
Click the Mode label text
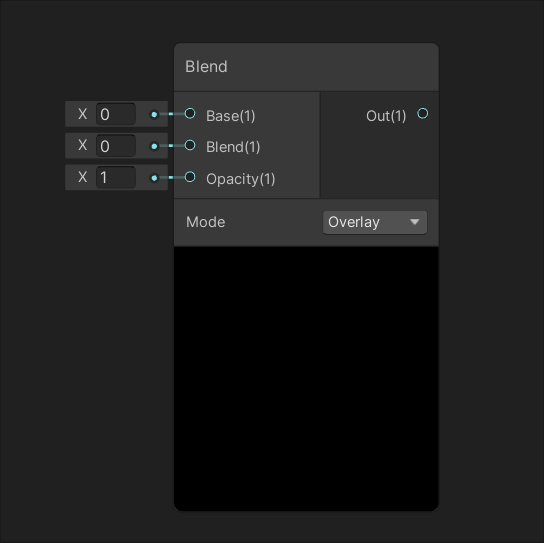[205, 222]
